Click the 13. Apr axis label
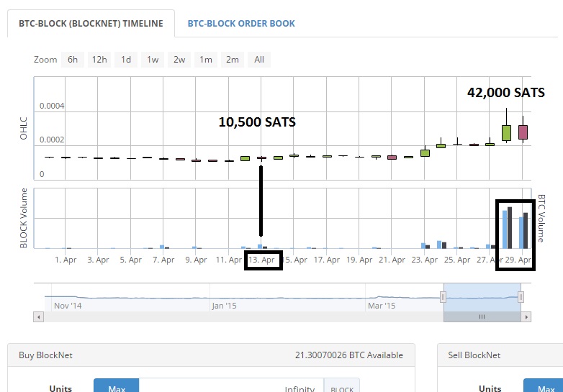Screen dimensions: 563x392 coord(261,260)
